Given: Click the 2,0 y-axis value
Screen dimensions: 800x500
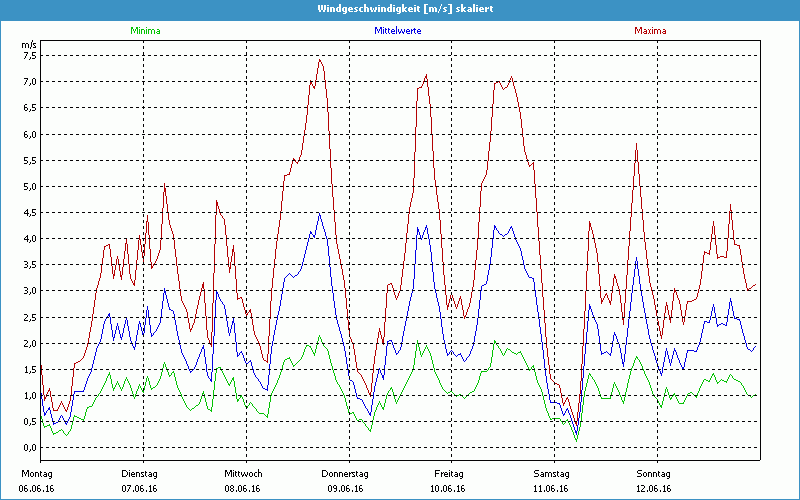Looking at the screenshot, I should tap(30, 343).
